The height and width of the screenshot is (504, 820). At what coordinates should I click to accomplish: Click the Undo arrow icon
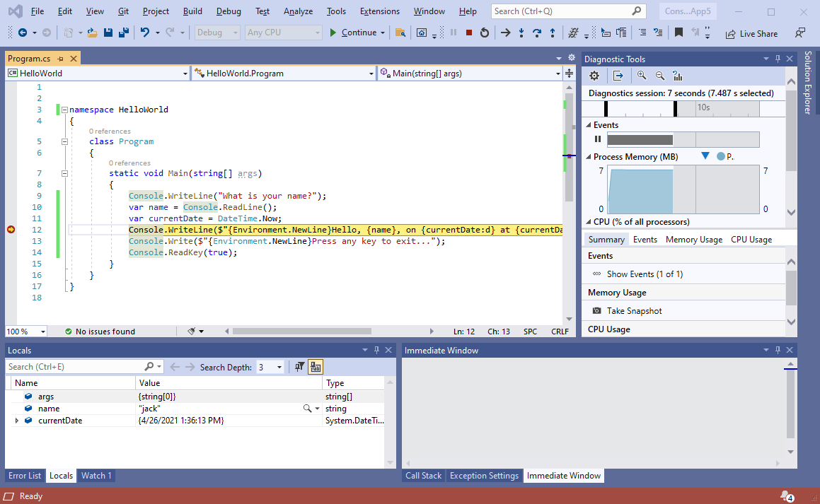coord(145,32)
